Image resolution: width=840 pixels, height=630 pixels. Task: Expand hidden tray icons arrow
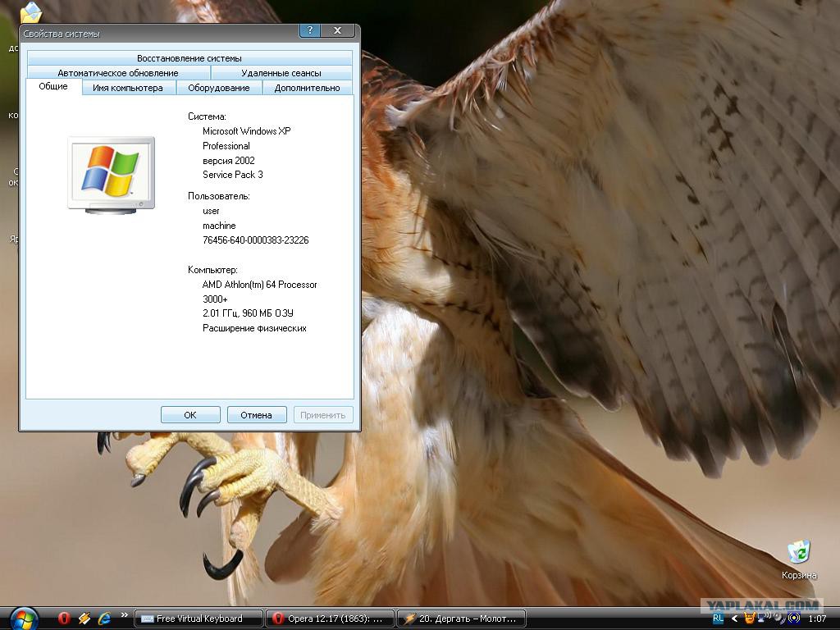point(734,619)
